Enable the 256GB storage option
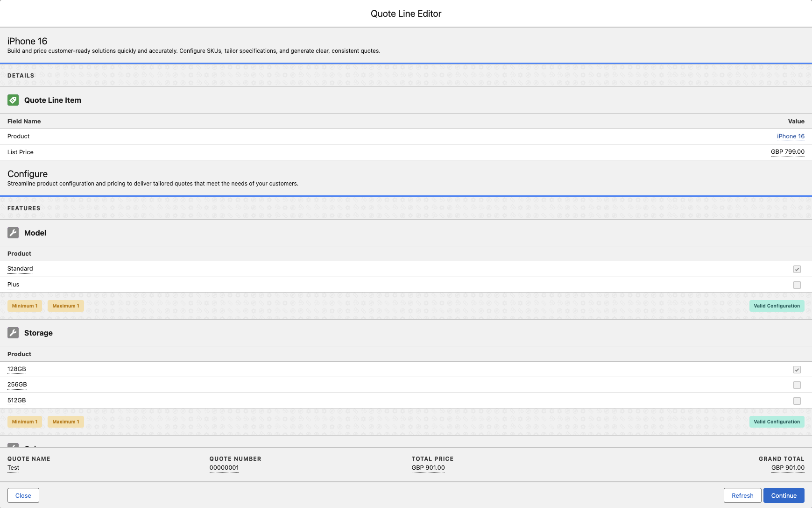 point(797,385)
